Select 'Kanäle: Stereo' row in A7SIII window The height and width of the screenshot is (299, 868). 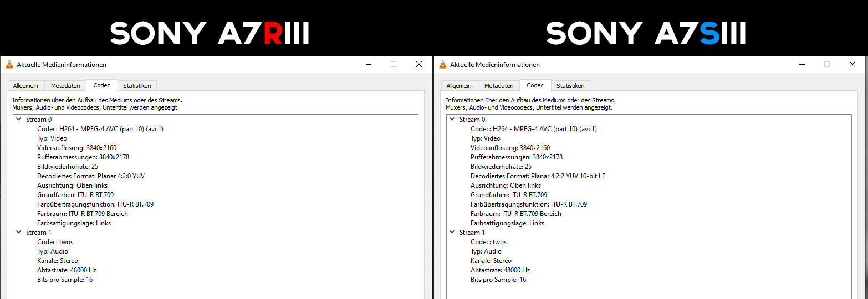coord(491,261)
